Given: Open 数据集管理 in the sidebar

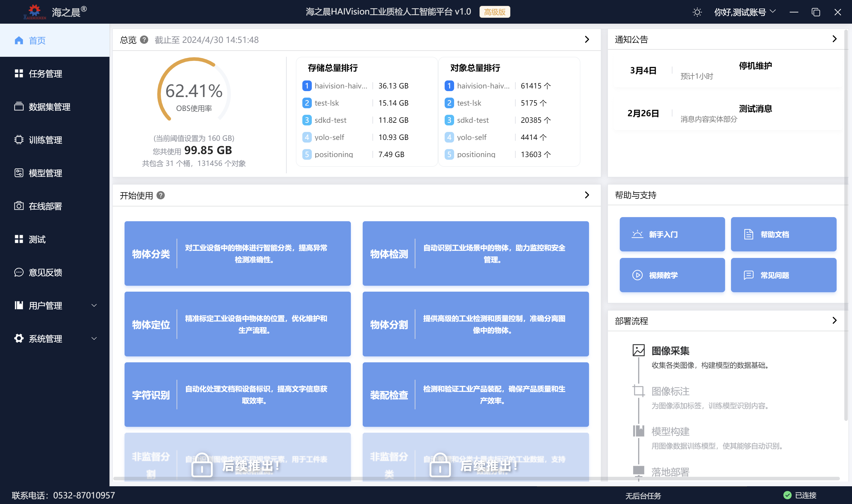Looking at the screenshot, I should tap(55, 107).
